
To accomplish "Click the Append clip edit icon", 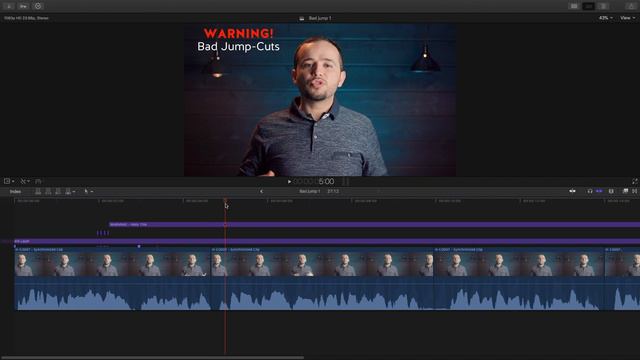I will pyautogui.click(x=58, y=191).
